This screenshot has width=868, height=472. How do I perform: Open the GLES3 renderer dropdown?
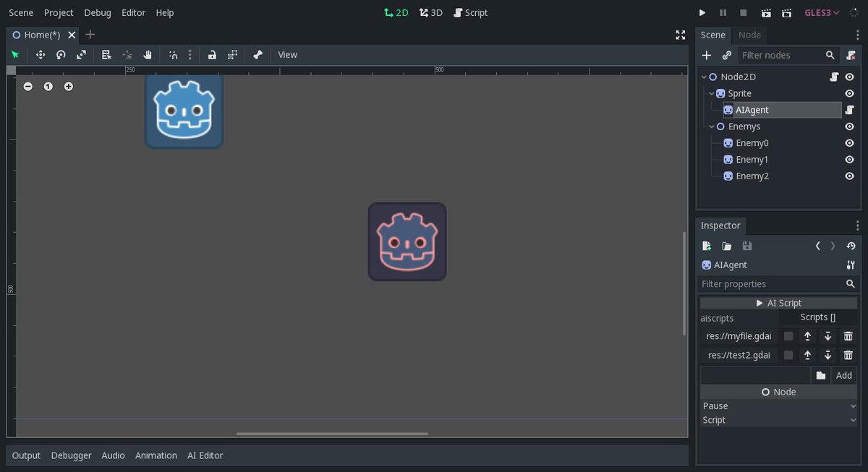pyautogui.click(x=822, y=13)
